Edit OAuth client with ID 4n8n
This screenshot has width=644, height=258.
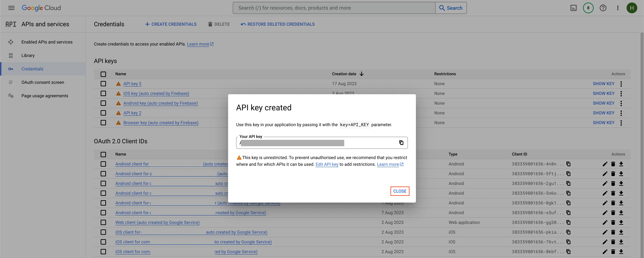click(x=605, y=164)
